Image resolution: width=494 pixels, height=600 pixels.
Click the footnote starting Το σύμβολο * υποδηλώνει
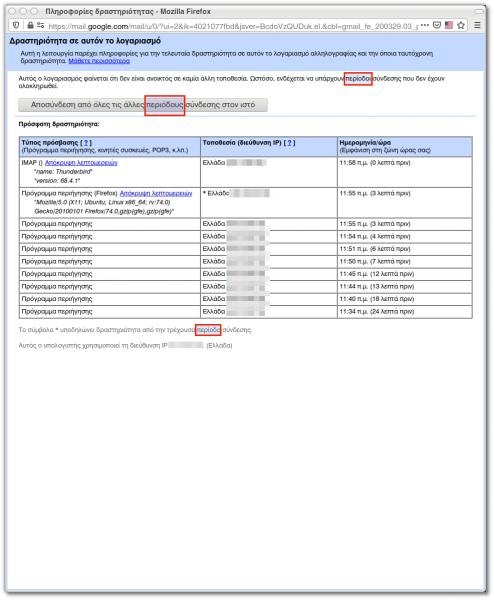pyautogui.click(x=135, y=329)
